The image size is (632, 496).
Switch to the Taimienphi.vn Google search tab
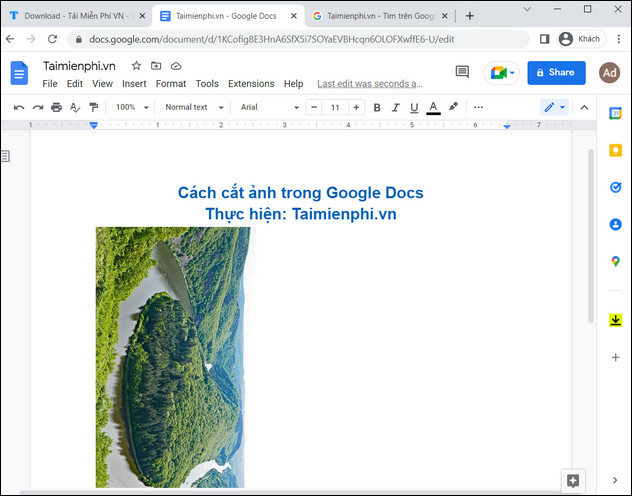point(380,16)
